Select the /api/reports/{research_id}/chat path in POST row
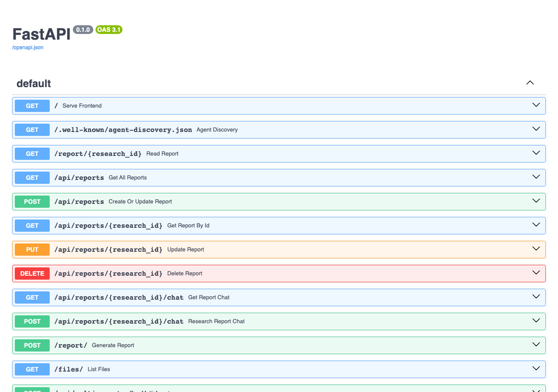The height and width of the screenshot is (392, 558). [119, 321]
